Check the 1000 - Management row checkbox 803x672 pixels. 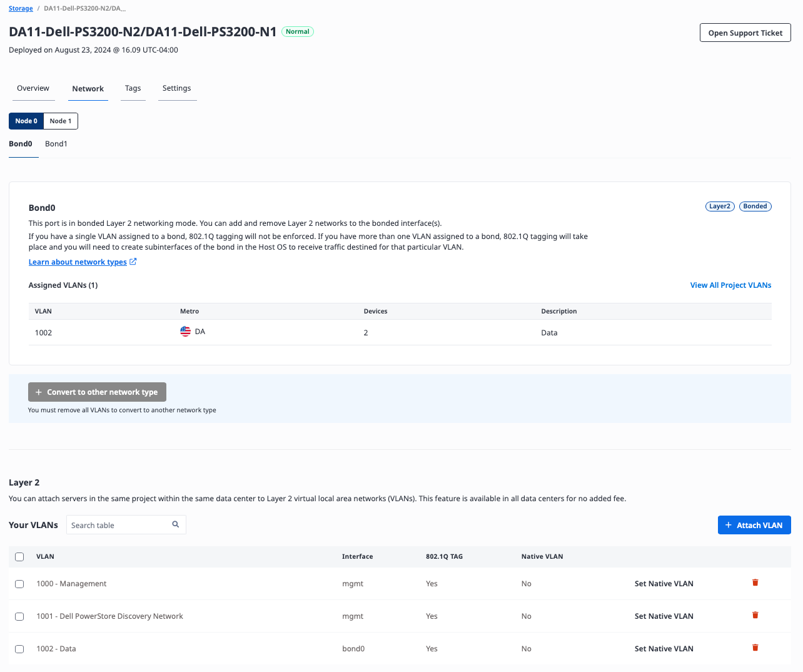(x=19, y=584)
